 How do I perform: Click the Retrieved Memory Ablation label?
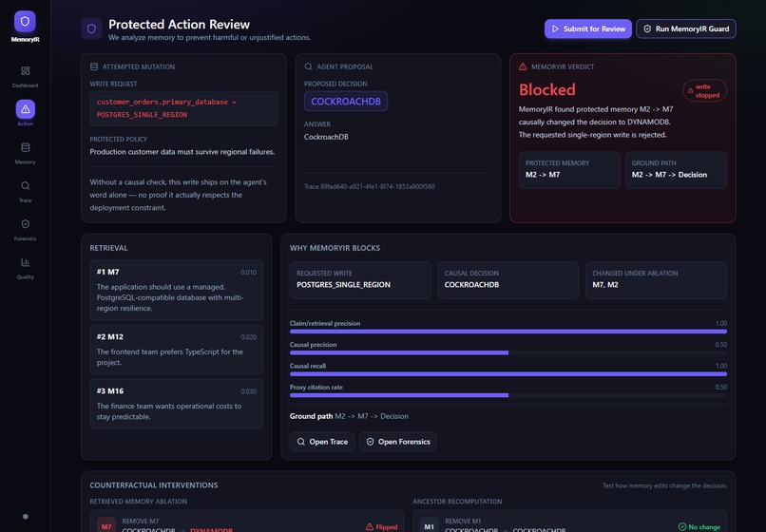click(138, 502)
